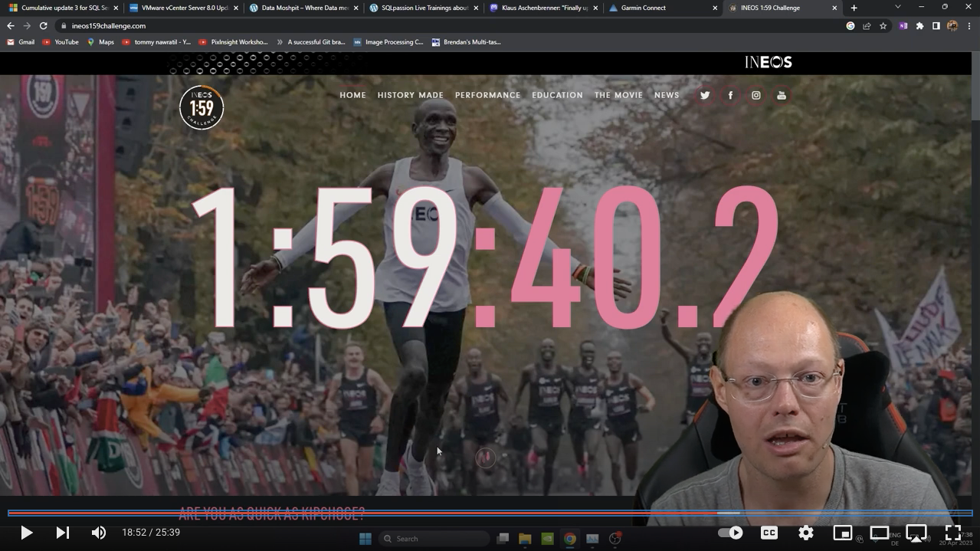
Task: Click the INEOS 1:59 Challenge logo
Action: [202, 107]
